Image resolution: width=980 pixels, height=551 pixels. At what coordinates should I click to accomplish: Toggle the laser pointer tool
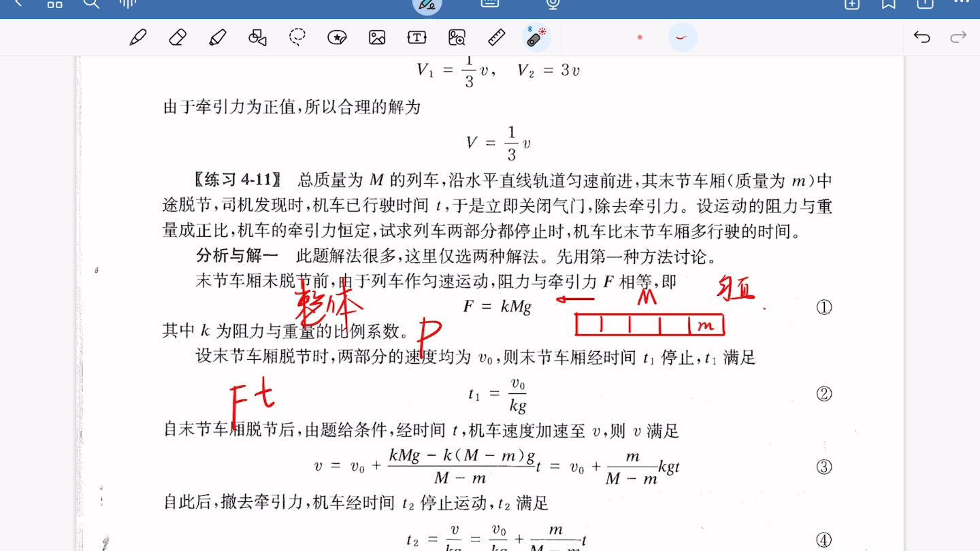pyautogui.click(x=536, y=37)
